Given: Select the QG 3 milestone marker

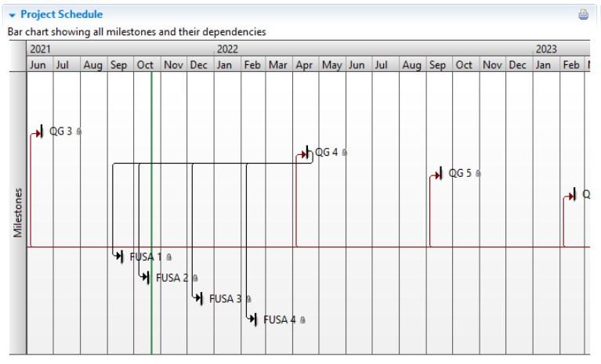Looking at the screenshot, I should click(x=41, y=132).
